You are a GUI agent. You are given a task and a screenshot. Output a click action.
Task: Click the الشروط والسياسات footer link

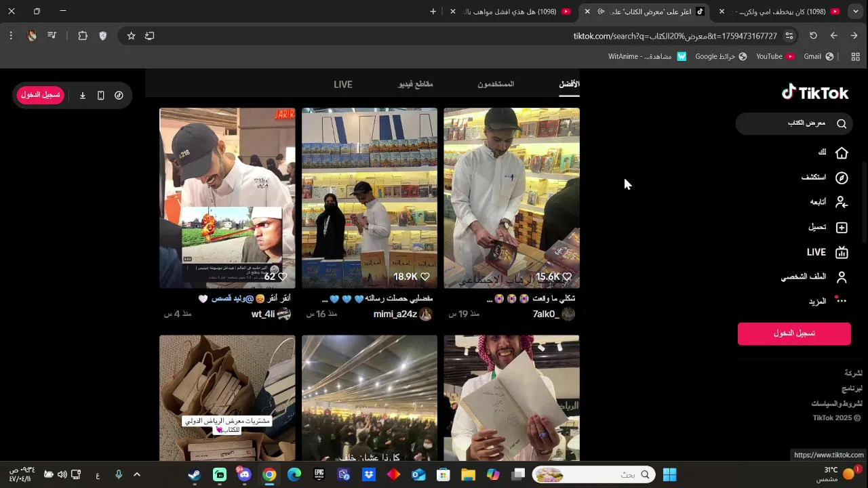(837, 403)
